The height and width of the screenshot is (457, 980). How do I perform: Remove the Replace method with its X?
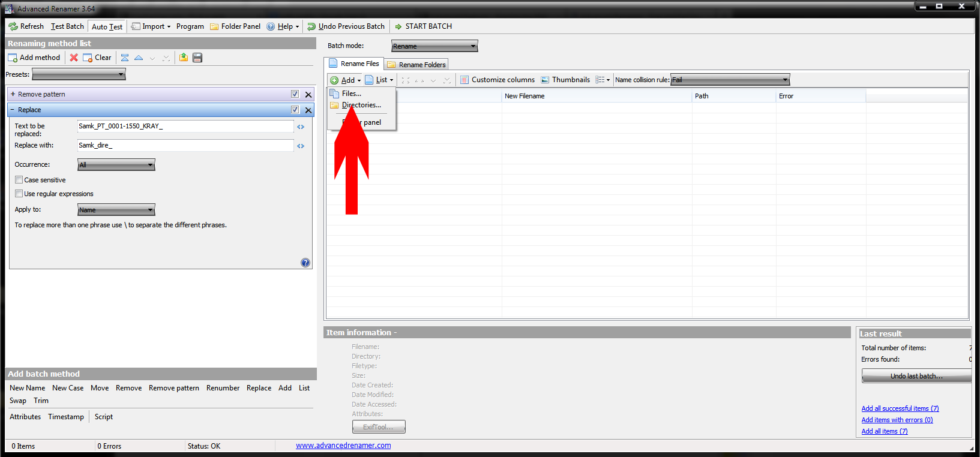[308, 110]
